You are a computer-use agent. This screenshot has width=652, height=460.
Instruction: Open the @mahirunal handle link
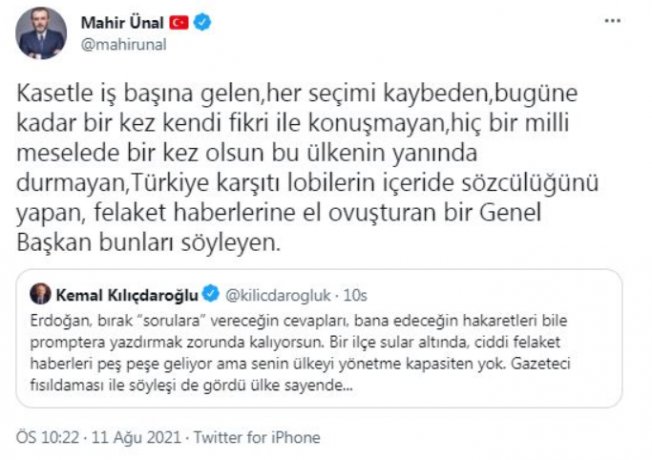click(123, 45)
